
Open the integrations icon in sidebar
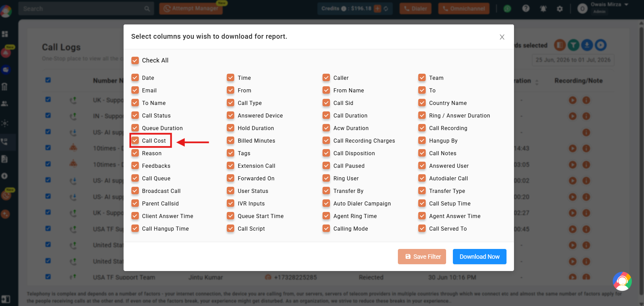(5, 123)
